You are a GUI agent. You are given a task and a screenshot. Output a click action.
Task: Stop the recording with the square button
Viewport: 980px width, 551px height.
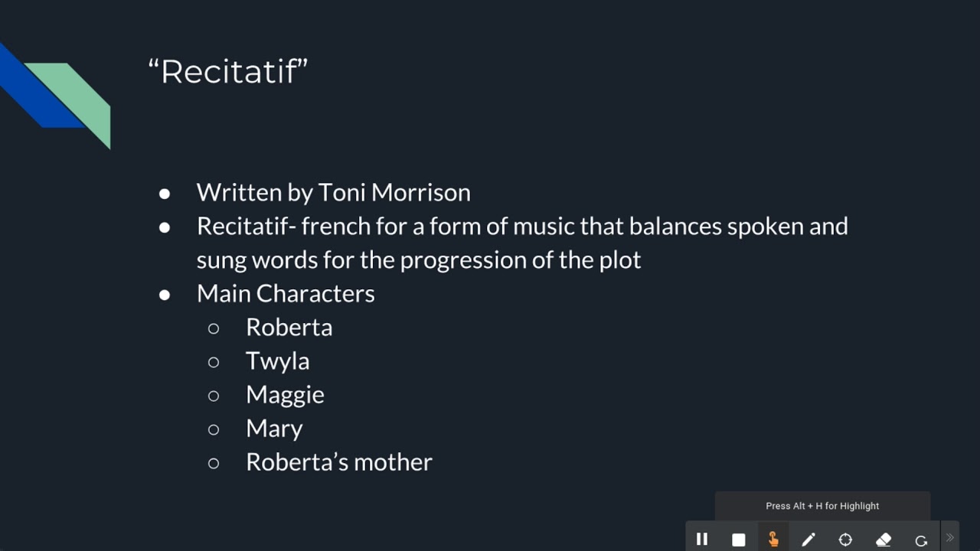(x=738, y=540)
